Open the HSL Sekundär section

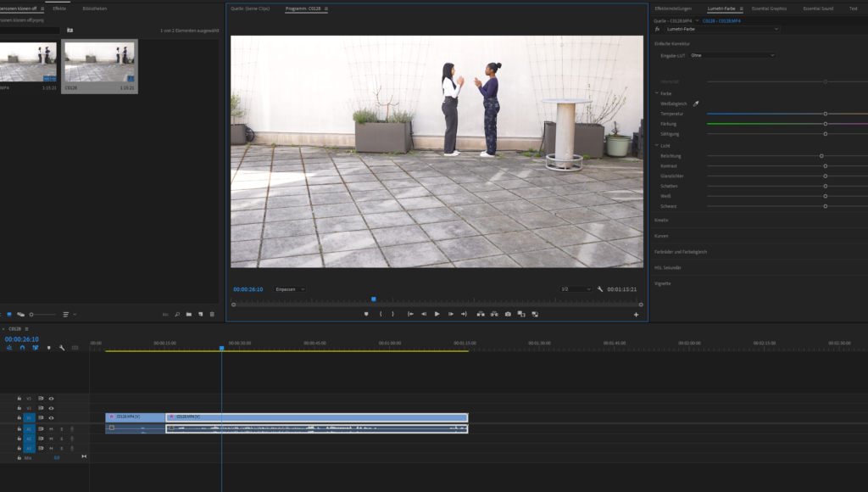[x=668, y=267]
